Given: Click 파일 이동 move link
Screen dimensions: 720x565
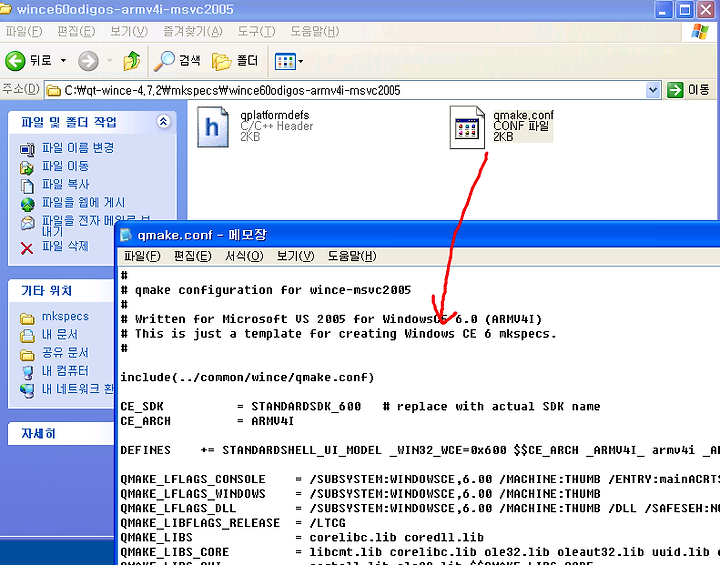Looking at the screenshot, I should tap(65, 166).
